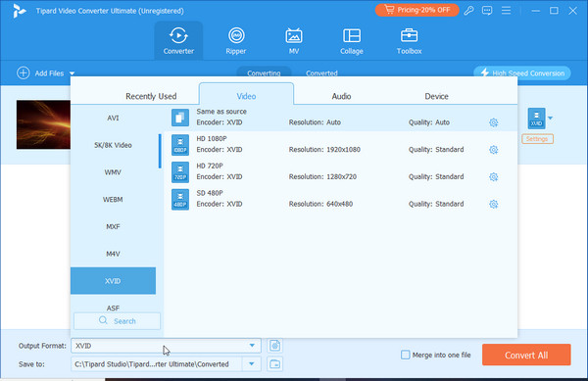Viewport: 588px width, 381px height.
Task: Open settings gear for SD 480P
Action: tap(494, 204)
